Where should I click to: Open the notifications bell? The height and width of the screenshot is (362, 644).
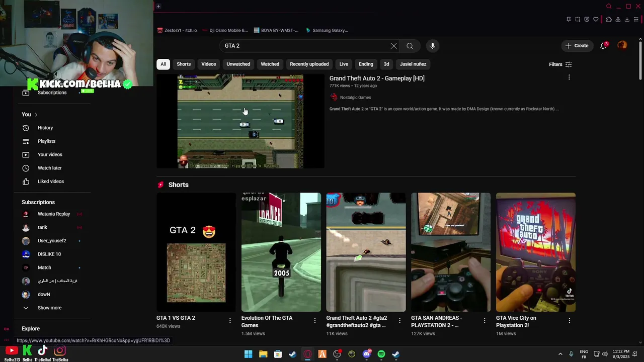point(603,46)
